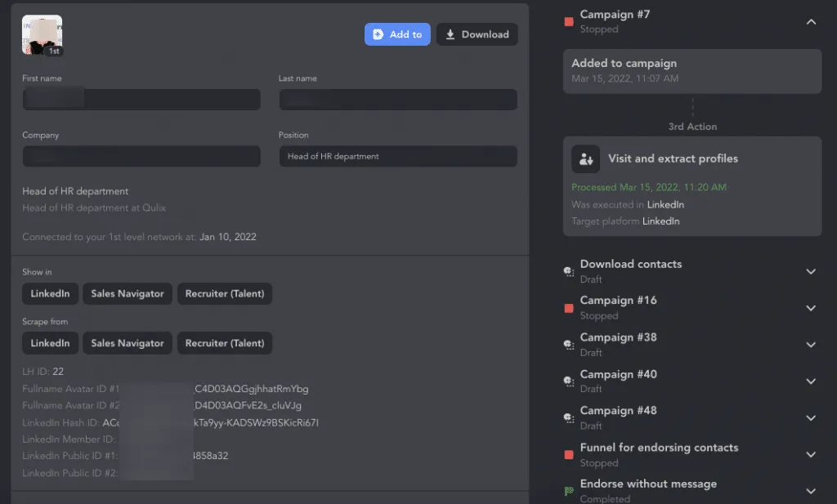Click the Visit and extract profiles title
837x504 pixels.
[x=674, y=158]
